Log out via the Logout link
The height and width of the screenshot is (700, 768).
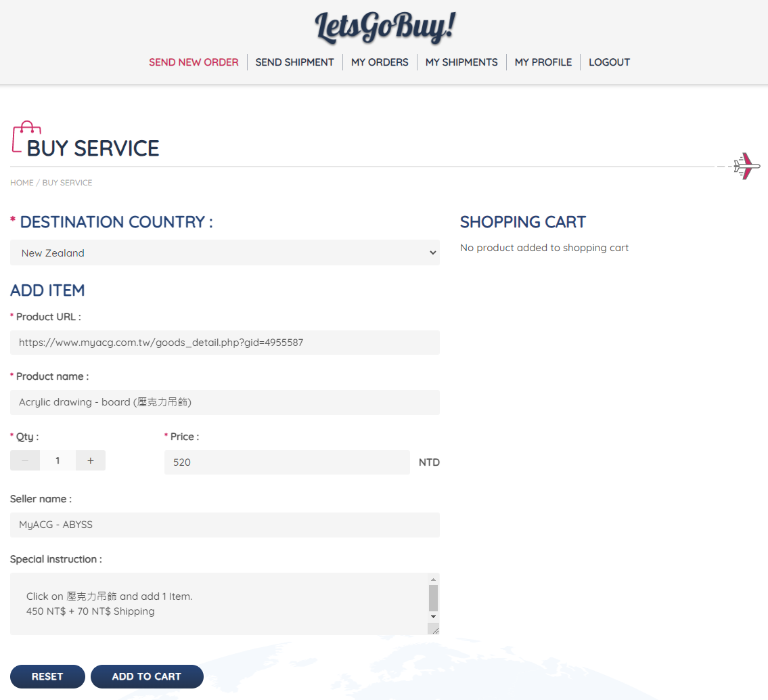[x=609, y=62]
